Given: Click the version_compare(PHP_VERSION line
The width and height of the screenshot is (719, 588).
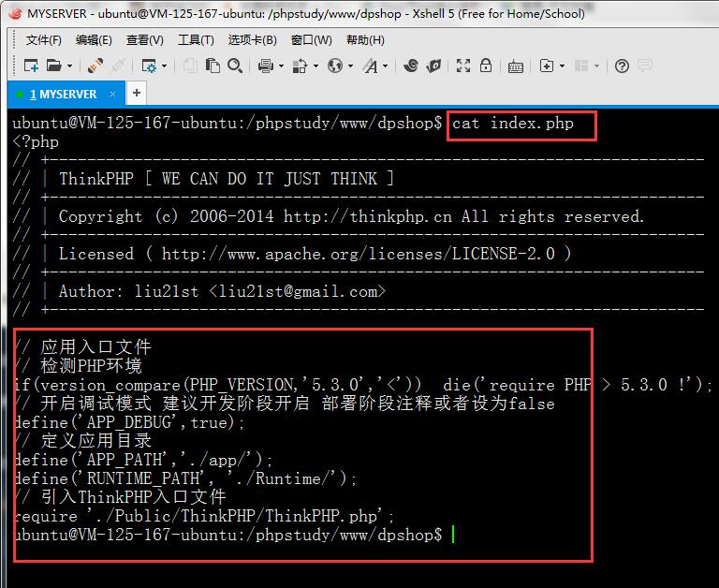Looking at the screenshot, I should (363, 385).
